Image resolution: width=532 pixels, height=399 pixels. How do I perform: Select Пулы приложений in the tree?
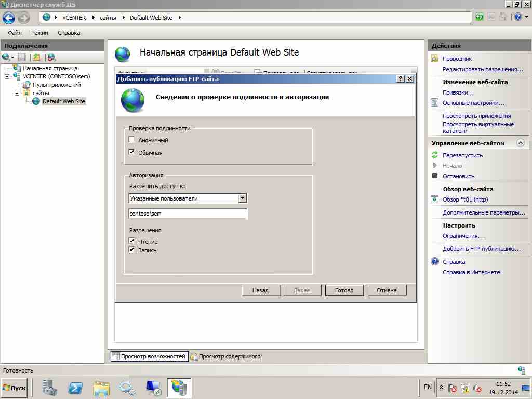pyautogui.click(x=56, y=85)
